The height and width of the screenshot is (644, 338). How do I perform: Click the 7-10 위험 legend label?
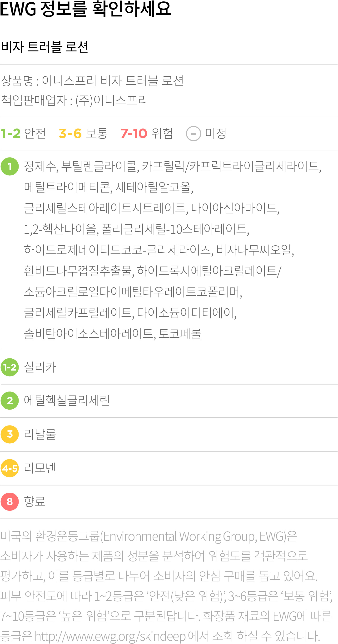pos(147,133)
